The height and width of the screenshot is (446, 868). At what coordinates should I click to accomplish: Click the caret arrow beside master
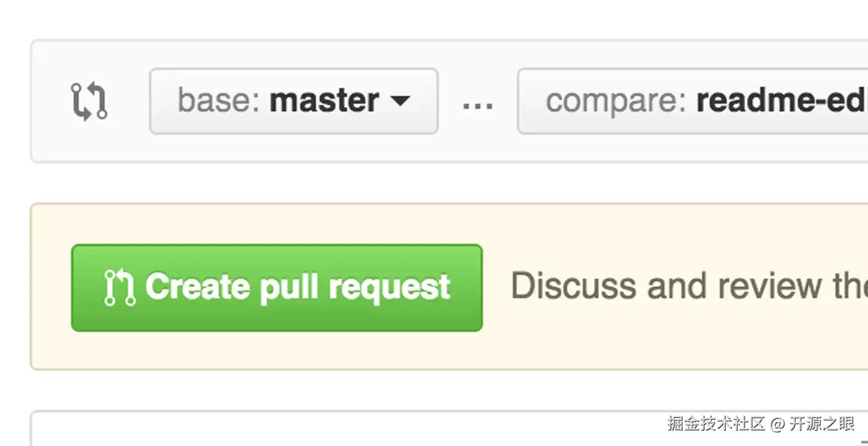(x=400, y=101)
